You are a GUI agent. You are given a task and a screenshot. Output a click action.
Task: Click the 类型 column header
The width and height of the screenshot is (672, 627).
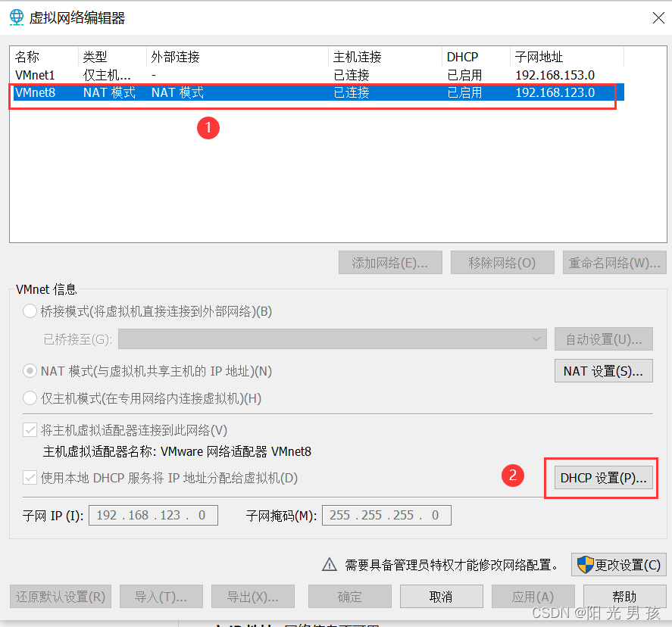point(112,57)
